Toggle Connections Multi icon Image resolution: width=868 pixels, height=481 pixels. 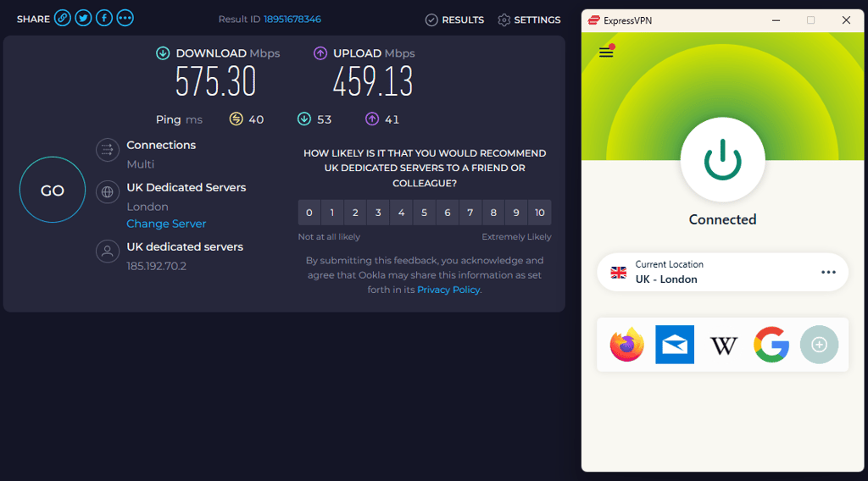click(x=108, y=150)
